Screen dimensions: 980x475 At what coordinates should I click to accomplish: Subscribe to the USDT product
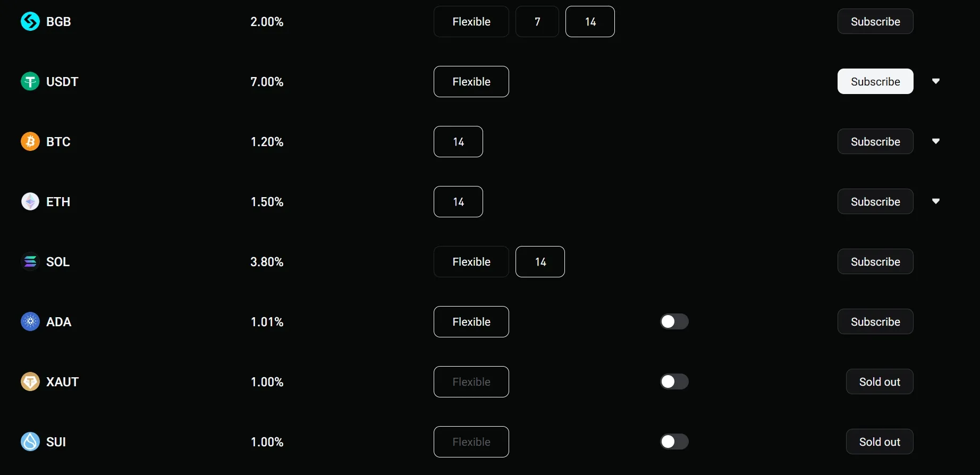pyautogui.click(x=875, y=82)
